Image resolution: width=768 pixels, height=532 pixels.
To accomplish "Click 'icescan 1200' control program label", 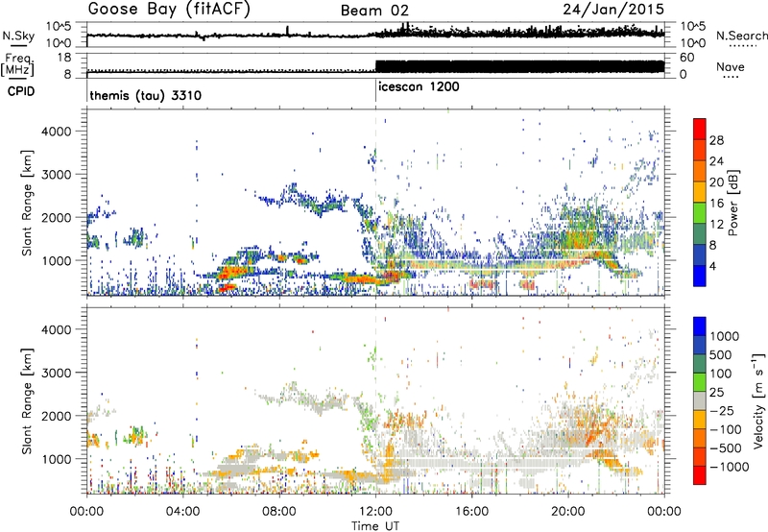I will 419,87.
